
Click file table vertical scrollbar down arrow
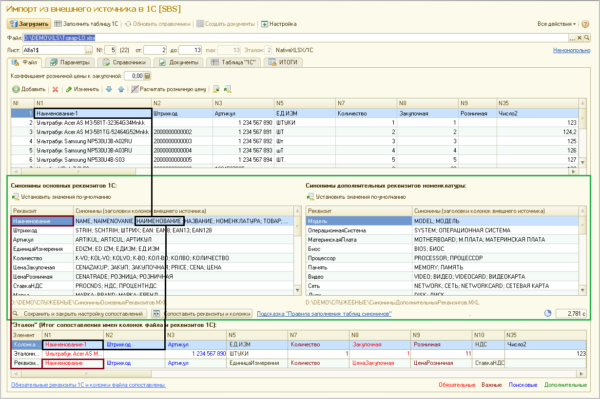tap(582, 163)
